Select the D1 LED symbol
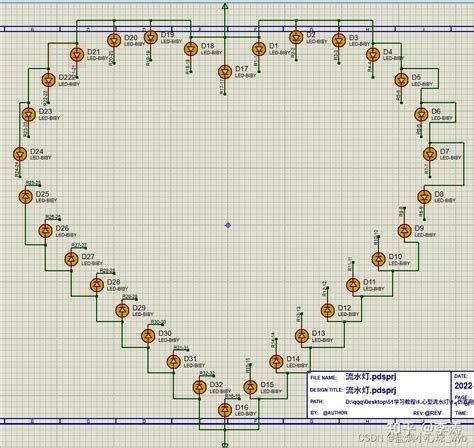This screenshot has height=448, width=474. (259, 49)
